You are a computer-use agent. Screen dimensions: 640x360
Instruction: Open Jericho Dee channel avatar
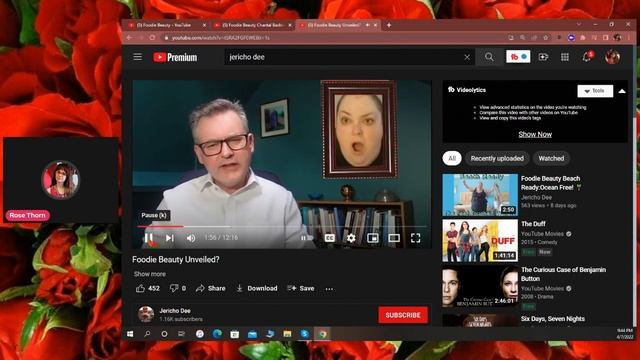145,314
